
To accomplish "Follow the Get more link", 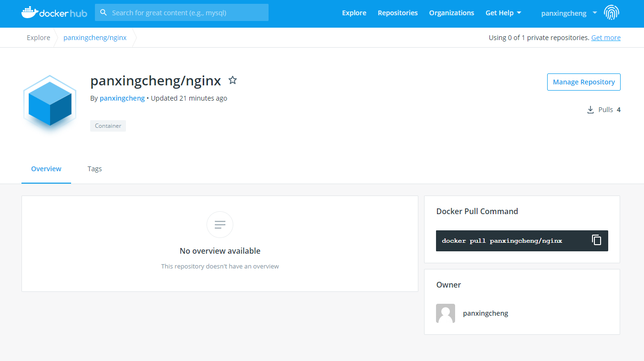I will [606, 38].
